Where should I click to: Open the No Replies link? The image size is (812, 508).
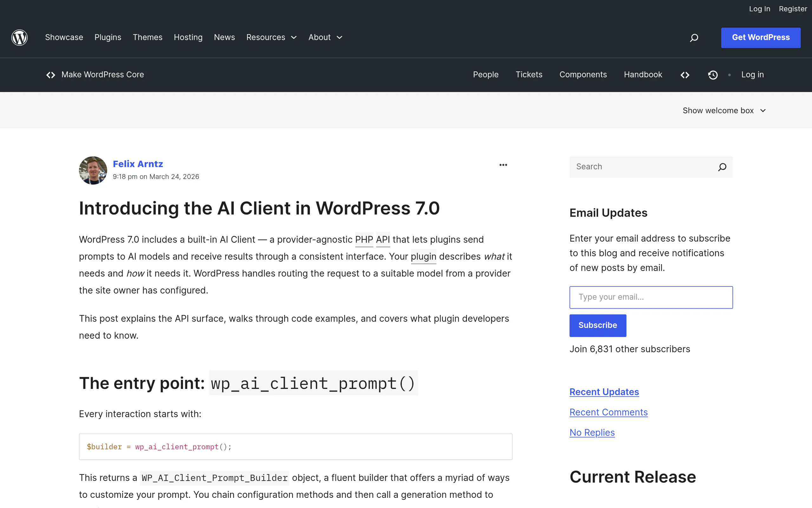point(592,433)
